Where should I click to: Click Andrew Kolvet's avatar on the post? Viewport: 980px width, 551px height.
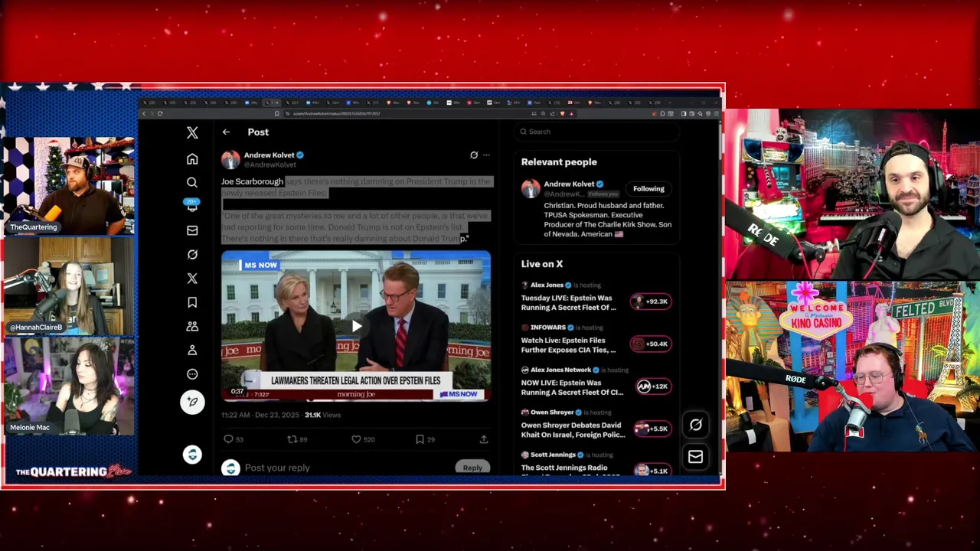pos(230,159)
